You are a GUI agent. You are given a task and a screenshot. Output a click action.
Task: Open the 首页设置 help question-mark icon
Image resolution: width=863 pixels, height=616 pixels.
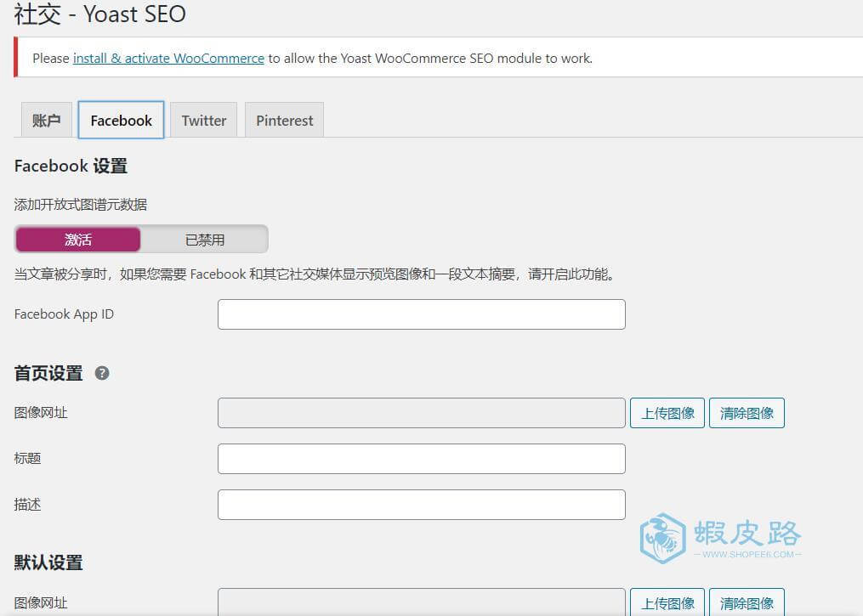[x=102, y=374]
